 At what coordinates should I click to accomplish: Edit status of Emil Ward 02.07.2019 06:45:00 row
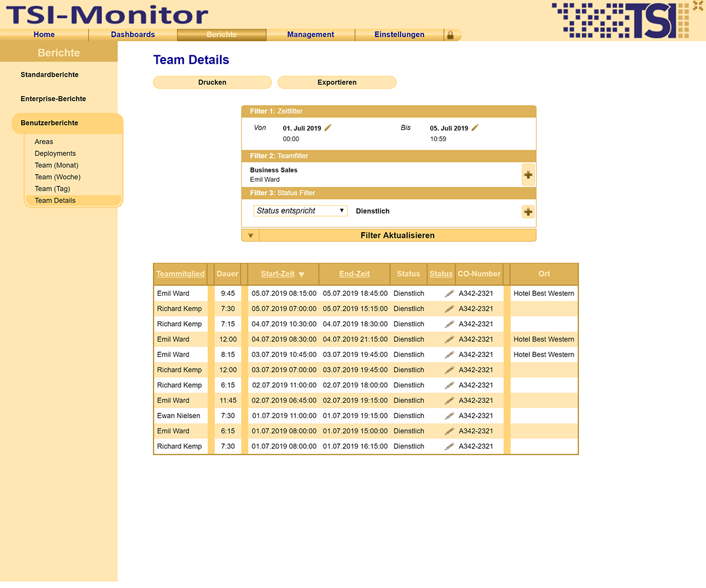[x=449, y=400]
